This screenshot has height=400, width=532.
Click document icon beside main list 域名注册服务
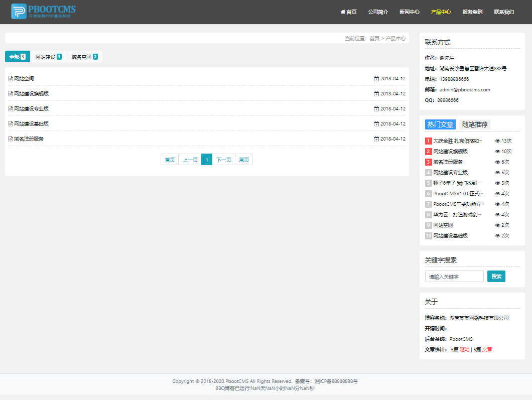(11, 139)
